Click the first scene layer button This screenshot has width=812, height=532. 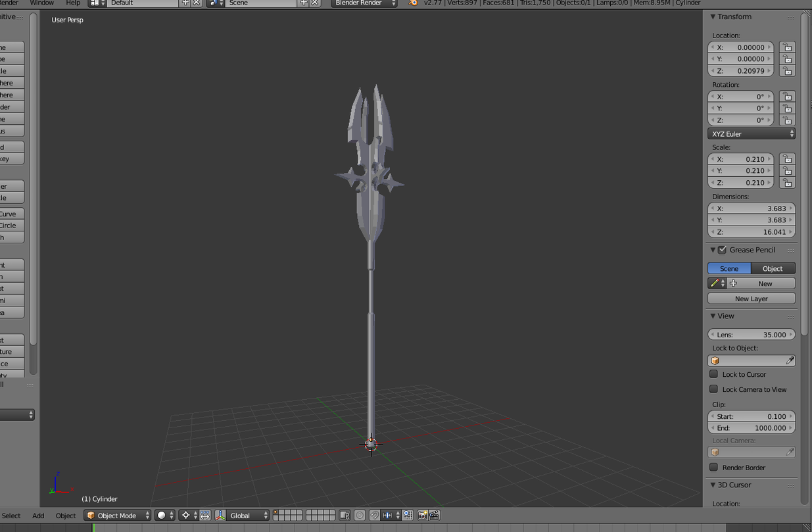click(x=277, y=513)
